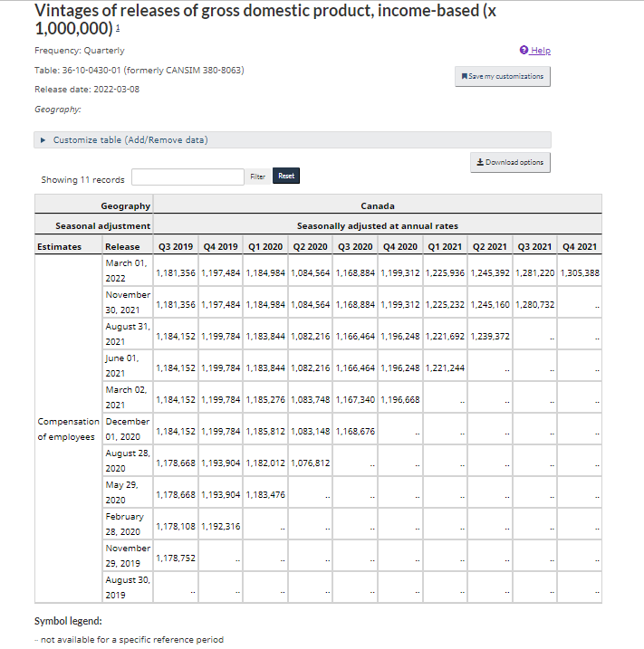Click the Estimates column header

(x=59, y=246)
